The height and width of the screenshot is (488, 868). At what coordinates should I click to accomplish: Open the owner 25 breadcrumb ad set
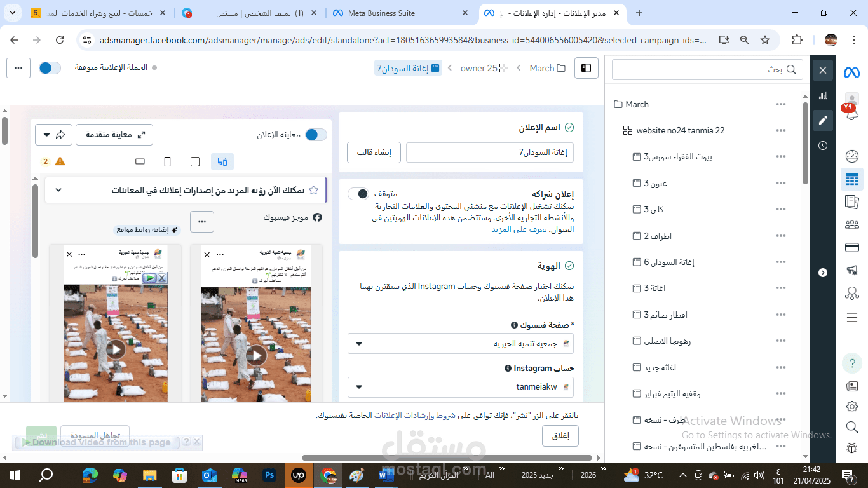(485, 68)
